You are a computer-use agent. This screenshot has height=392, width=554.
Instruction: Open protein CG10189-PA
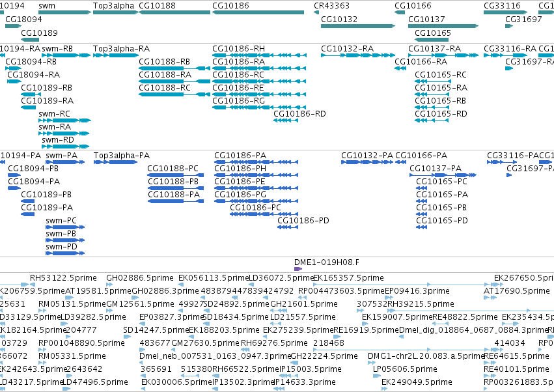pos(28,214)
